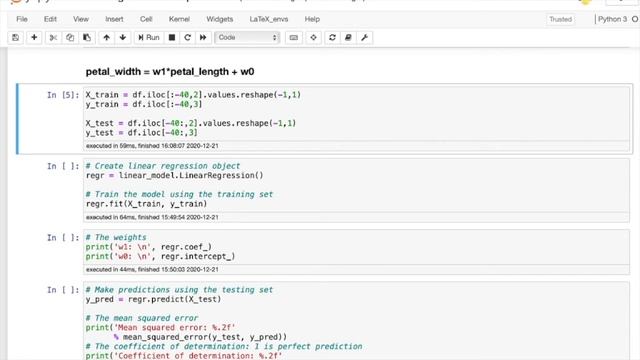Click the kernel idle circle indicator
The image size is (640, 360).
[x=635, y=19]
